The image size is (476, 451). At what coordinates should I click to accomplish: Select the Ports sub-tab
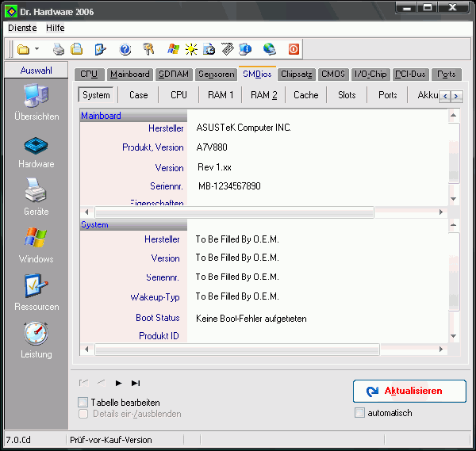coord(388,95)
